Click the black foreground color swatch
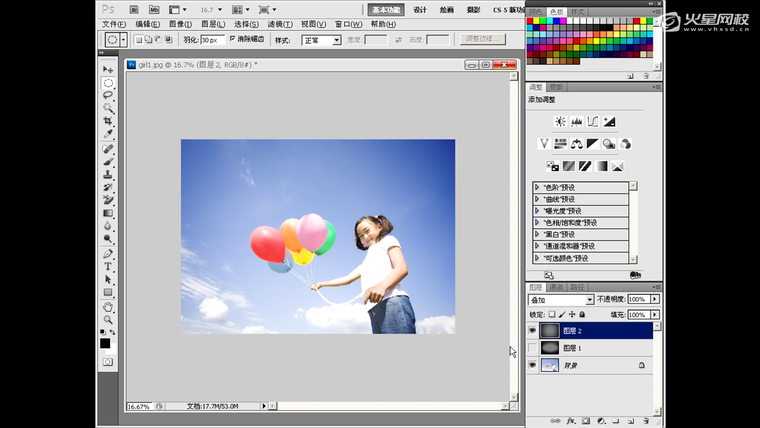 pos(105,343)
